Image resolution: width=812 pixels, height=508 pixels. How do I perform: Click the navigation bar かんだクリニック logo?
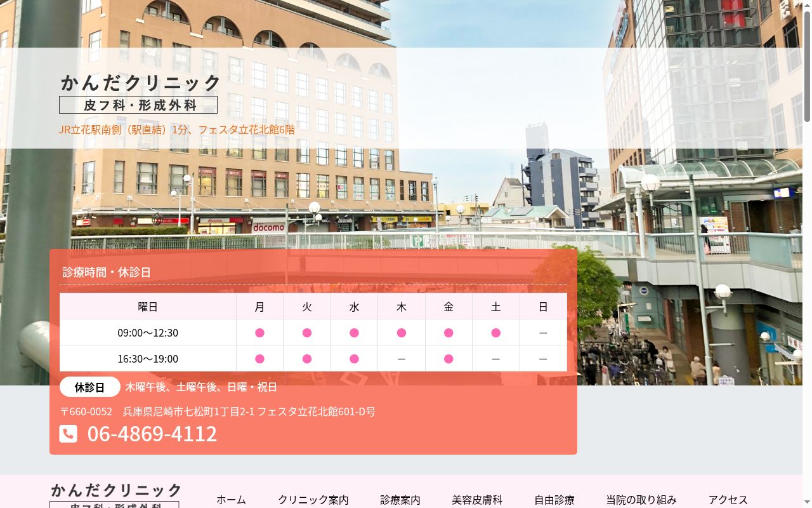pos(116,495)
